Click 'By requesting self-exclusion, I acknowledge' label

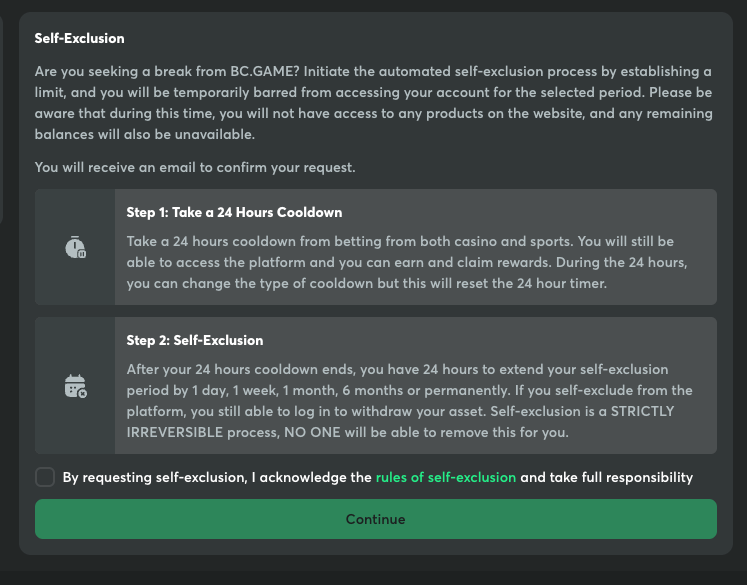tap(378, 477)
